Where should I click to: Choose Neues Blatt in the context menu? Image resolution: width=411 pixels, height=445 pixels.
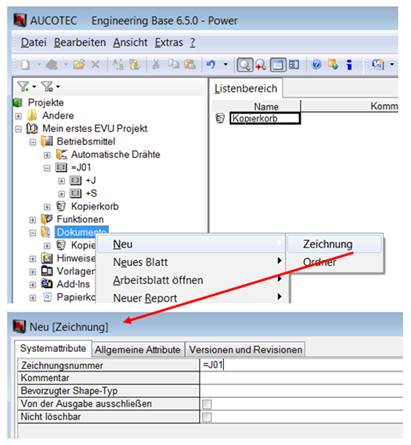190,262
